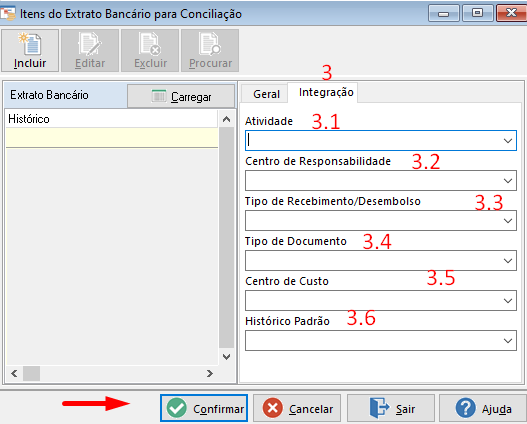Maximize the Itens do Extrato window
The height and width of the screenshot is (424, 527).
(477, 13)
